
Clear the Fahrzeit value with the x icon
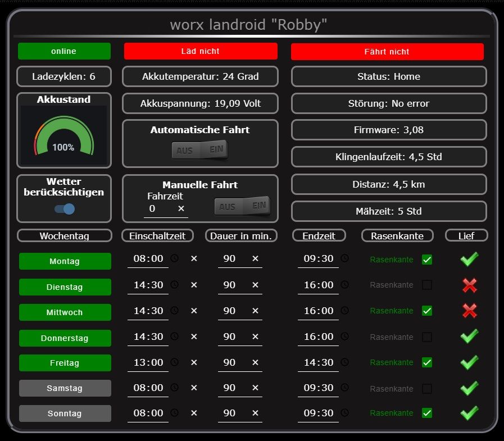click(181, 208)
